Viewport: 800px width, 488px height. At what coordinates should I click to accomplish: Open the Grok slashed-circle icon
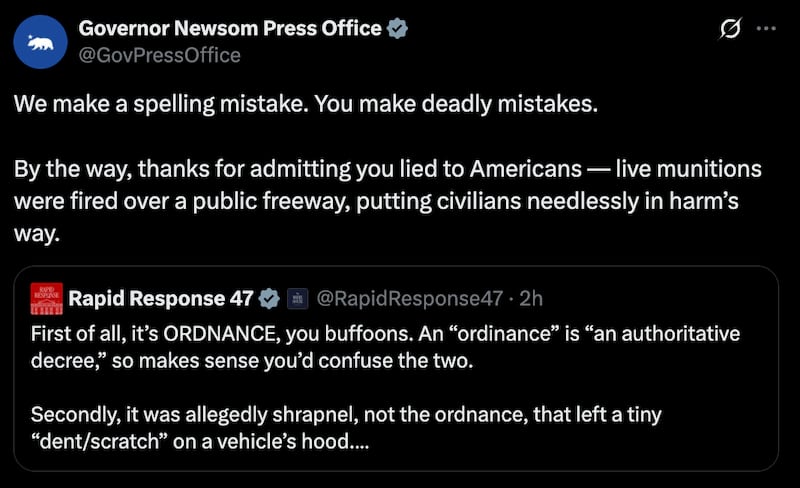point(731,29)
